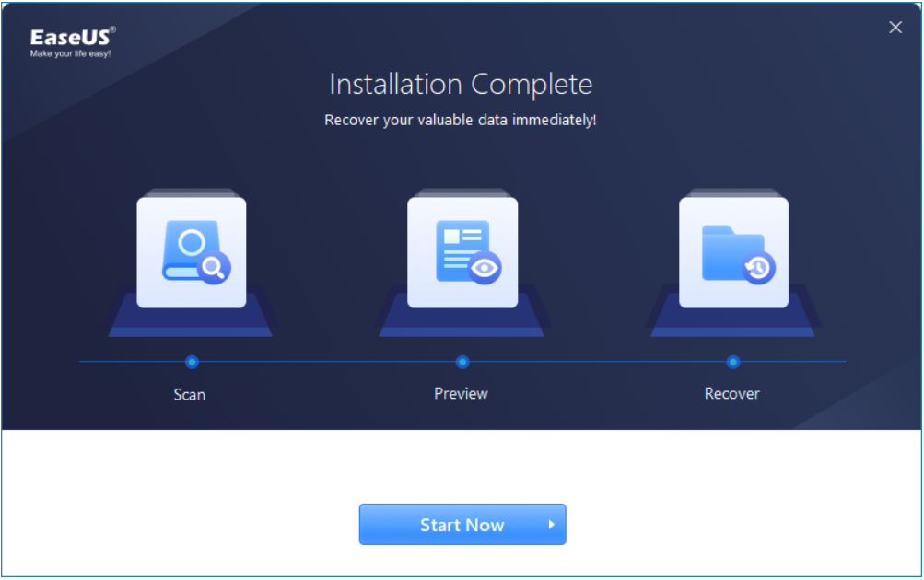The height and width of the screenshot is (580, 924).
Task: Click the "Scan" label
Action: (189, 395)
